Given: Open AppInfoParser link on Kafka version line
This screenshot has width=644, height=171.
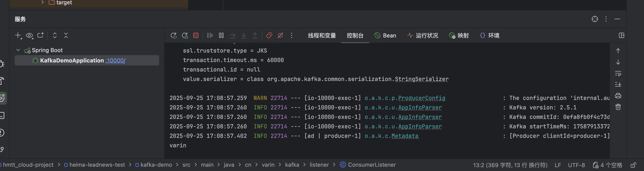Looking at the screenshot, I should (x=420, y=108).
